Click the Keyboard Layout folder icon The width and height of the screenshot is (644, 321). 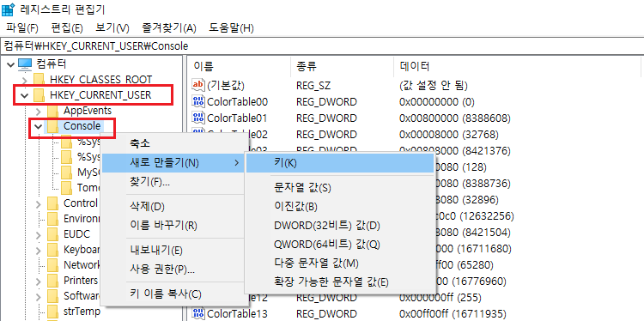click(53, 251)
